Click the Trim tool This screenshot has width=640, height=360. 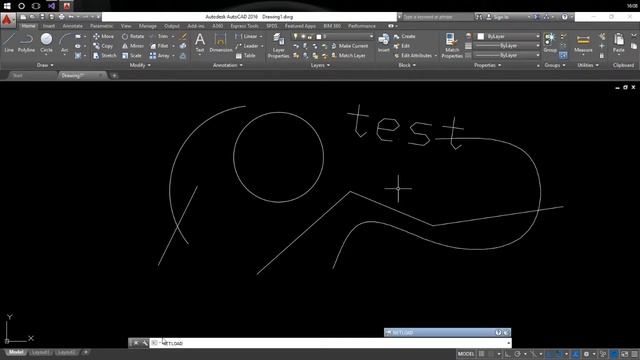tap(159, 36)
